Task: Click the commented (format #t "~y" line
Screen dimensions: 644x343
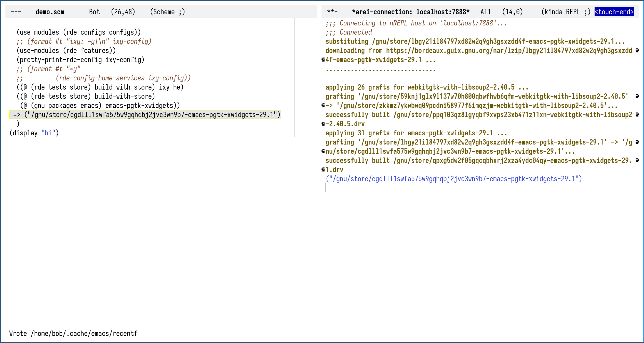Action: (x=49, y=69)
